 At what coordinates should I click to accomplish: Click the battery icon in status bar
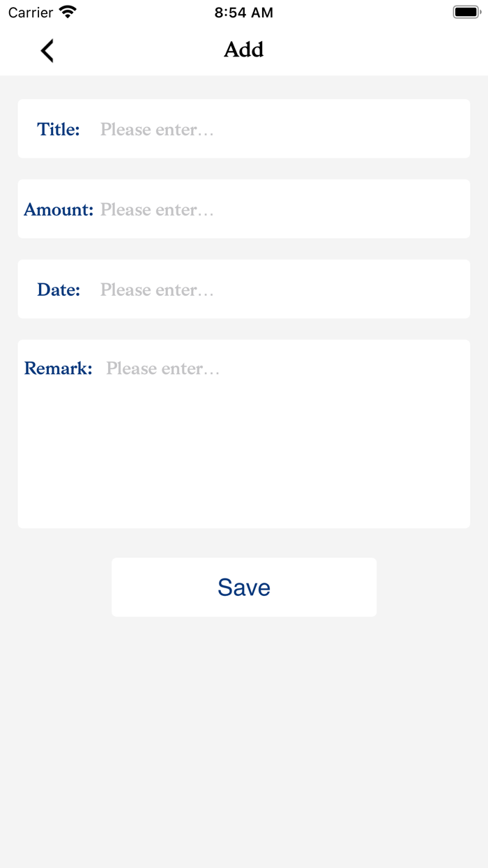466,12
